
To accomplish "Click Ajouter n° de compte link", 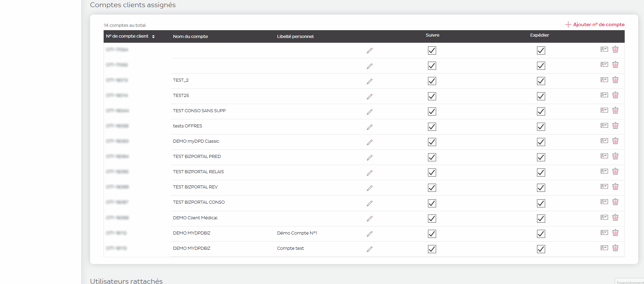I will point(595,24).
